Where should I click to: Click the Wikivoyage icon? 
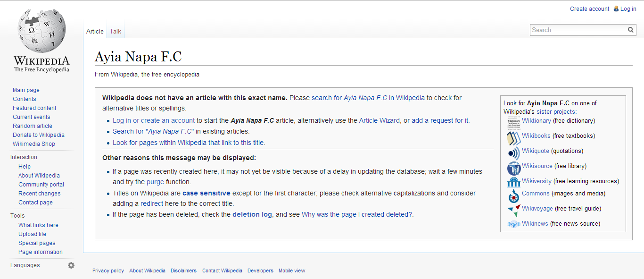tap(513, 210)
